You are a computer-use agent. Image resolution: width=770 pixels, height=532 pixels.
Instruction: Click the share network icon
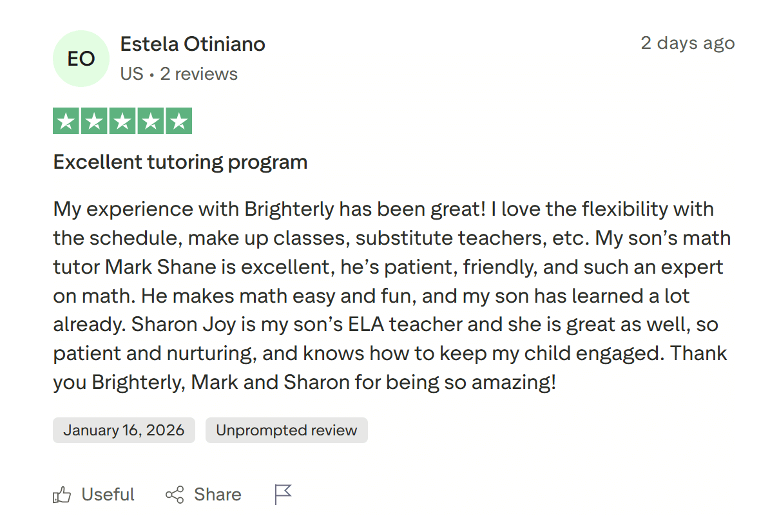click(x=175, y=495)
